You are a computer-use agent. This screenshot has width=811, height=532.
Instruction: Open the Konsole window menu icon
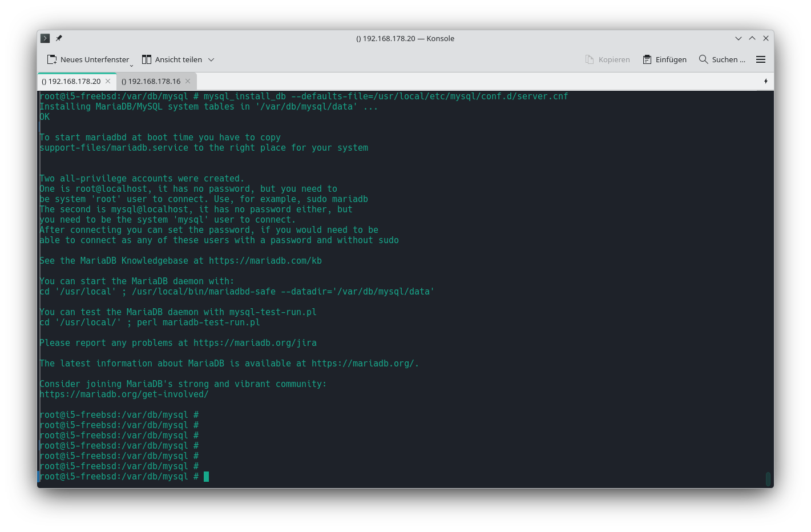pos(45,38)
